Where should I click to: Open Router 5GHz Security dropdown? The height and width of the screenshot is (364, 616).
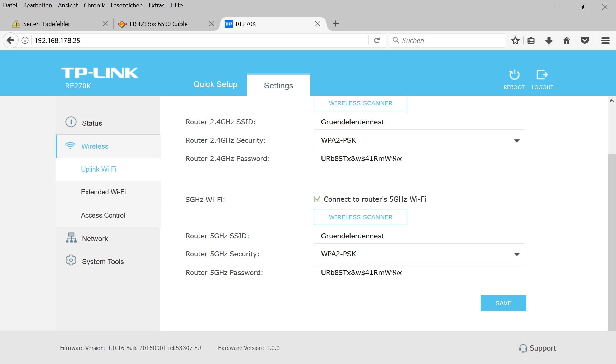point(419,254)
